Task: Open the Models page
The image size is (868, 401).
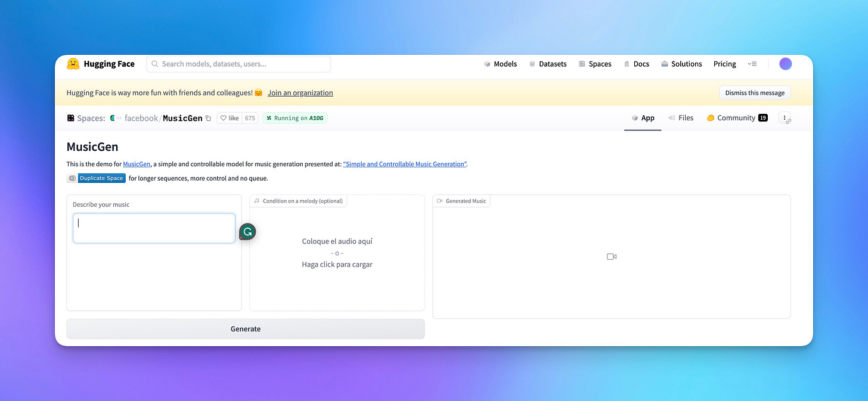Action: [x=500, y=64]
